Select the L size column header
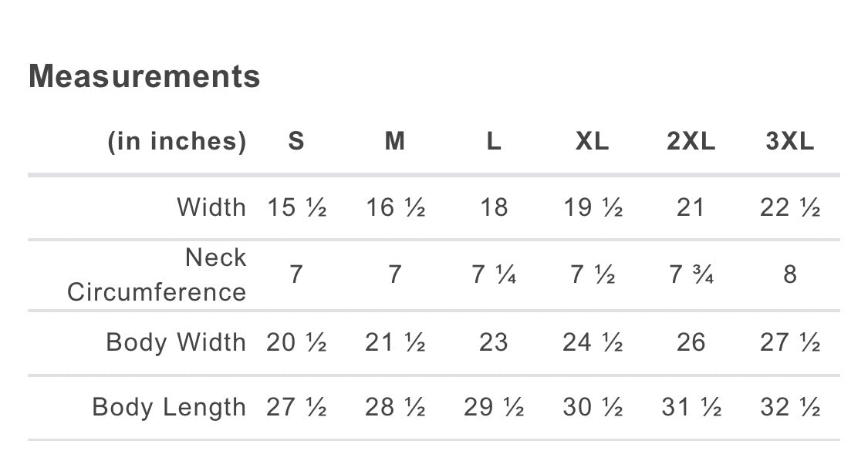Viewport: 868px width, 471px height. pos(494,141)
